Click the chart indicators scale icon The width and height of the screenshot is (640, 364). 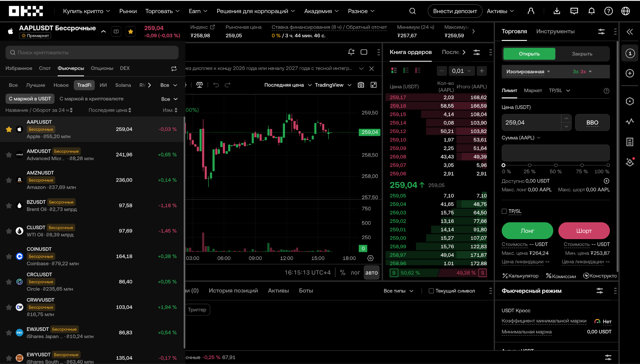pos(199,85)
